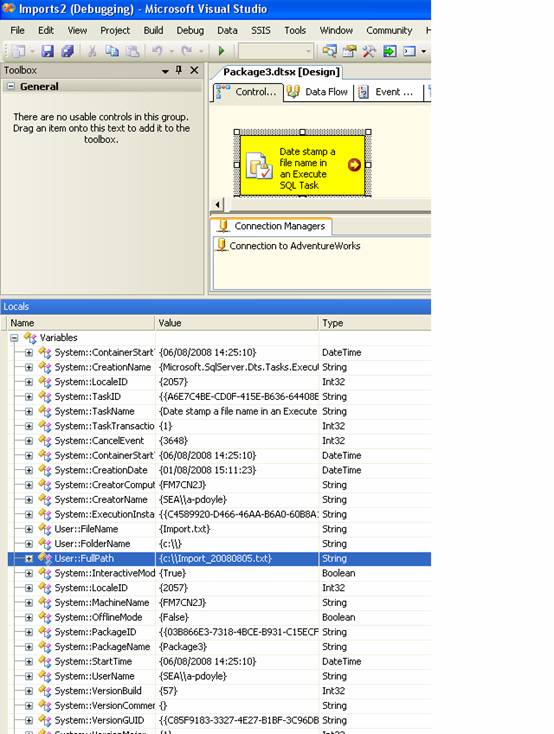Click the Execute SQL Task document icon

coord(259,166)
